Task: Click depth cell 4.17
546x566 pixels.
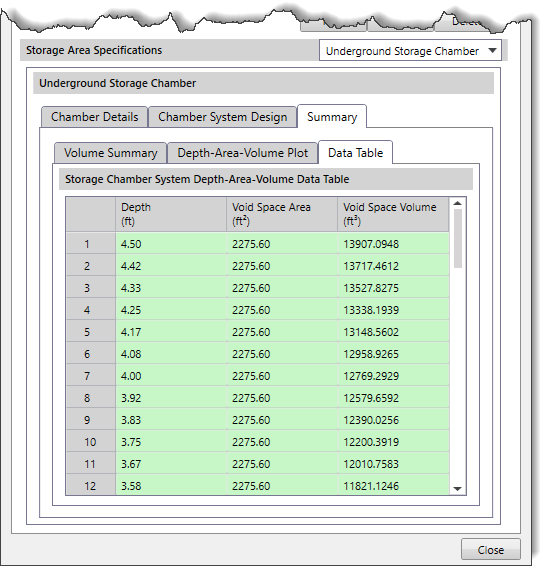Action: (171, 332)
